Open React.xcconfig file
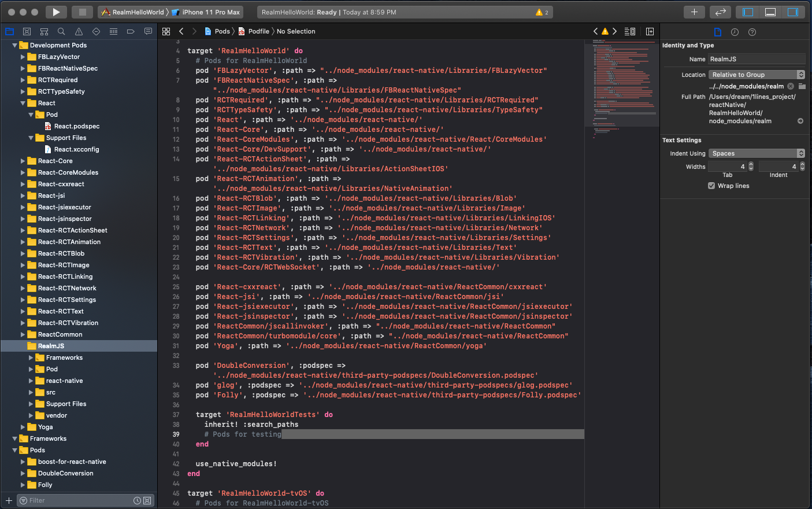 [76, 149]
